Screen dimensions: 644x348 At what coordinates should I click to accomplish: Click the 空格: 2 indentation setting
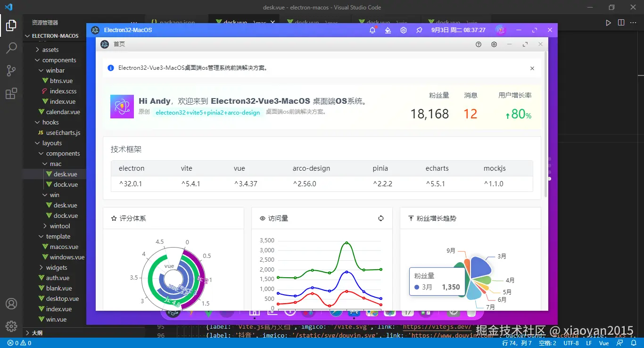547,343
